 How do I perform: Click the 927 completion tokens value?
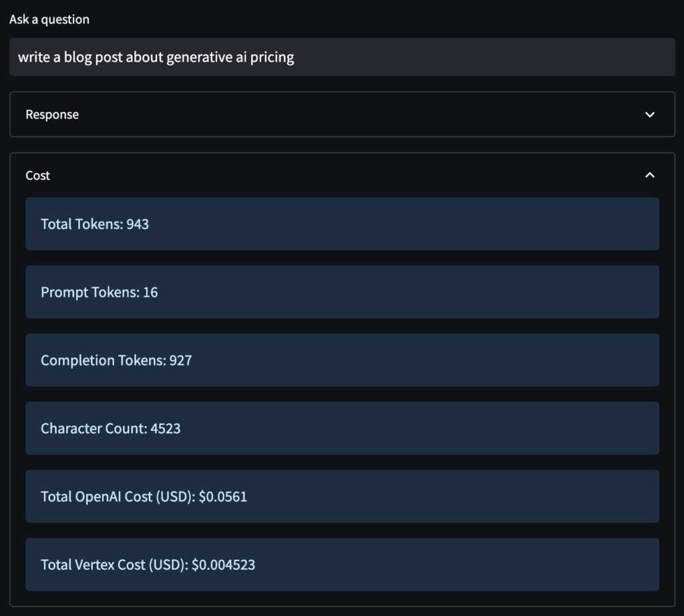pos(180,361)
